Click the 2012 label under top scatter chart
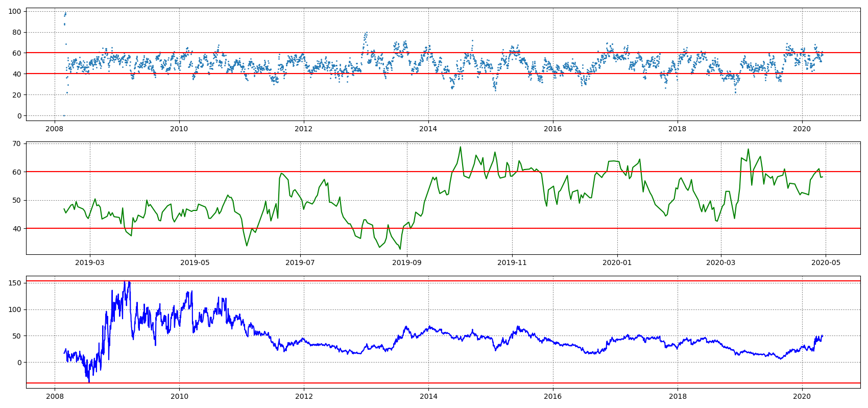 tap(304, 129)
